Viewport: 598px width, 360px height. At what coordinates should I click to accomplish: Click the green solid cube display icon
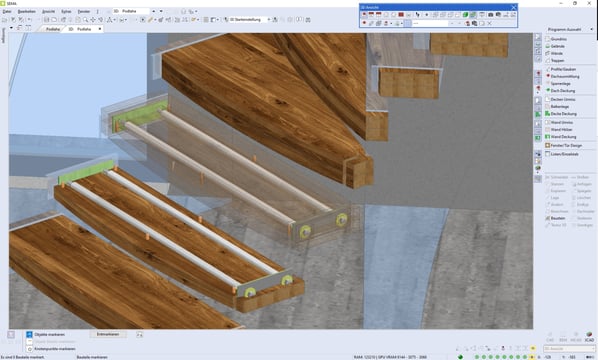465,14
